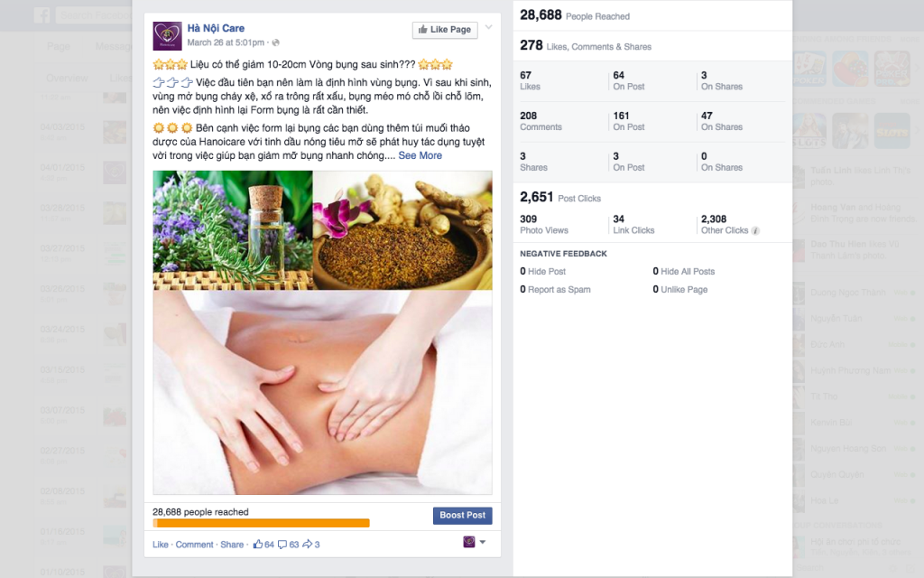
Task: Click the Like action link under post
Action: 161,545
